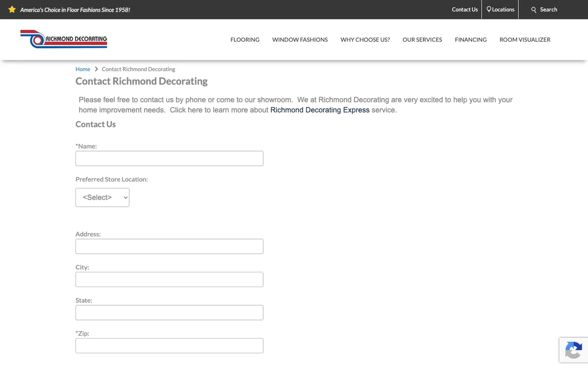Click the gold star icon in top bar
This screenshot has width=588, height=368.
pyautogui.click(x=12, y=9)
